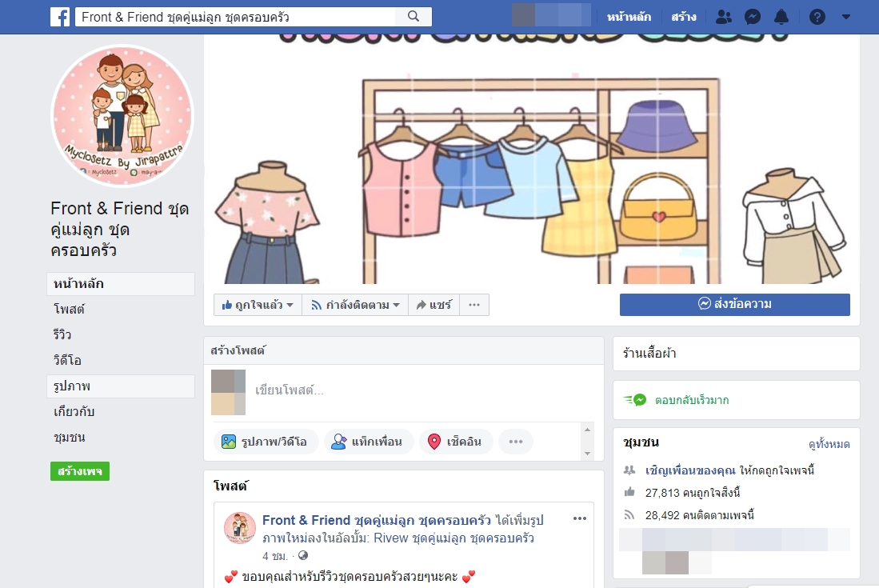Open the Messenger icon in top bar
This screenshot has width=879, height=588.
click(753, 17)
